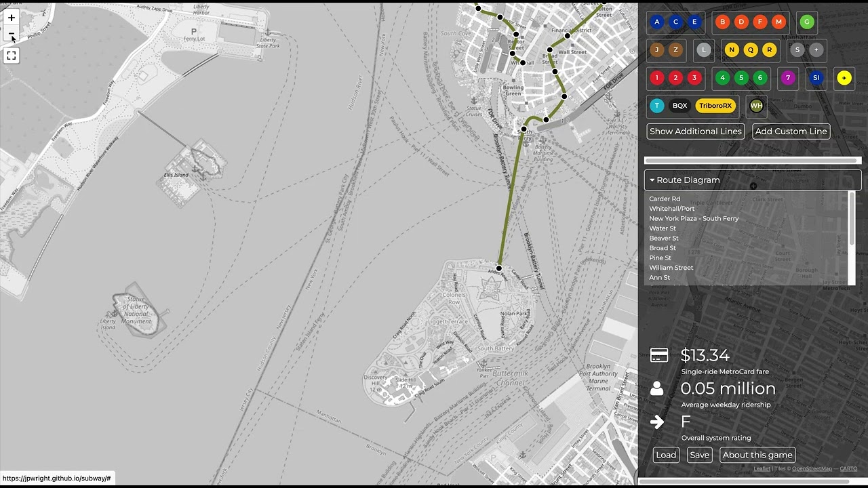Select the gray L line
868x488 pixels.
coord(704,49)
